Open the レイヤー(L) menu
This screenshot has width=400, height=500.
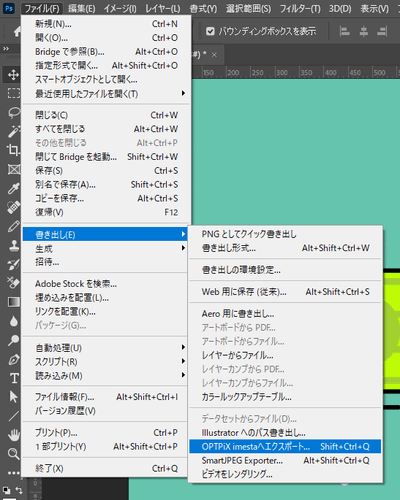click(x=163, y=8)
